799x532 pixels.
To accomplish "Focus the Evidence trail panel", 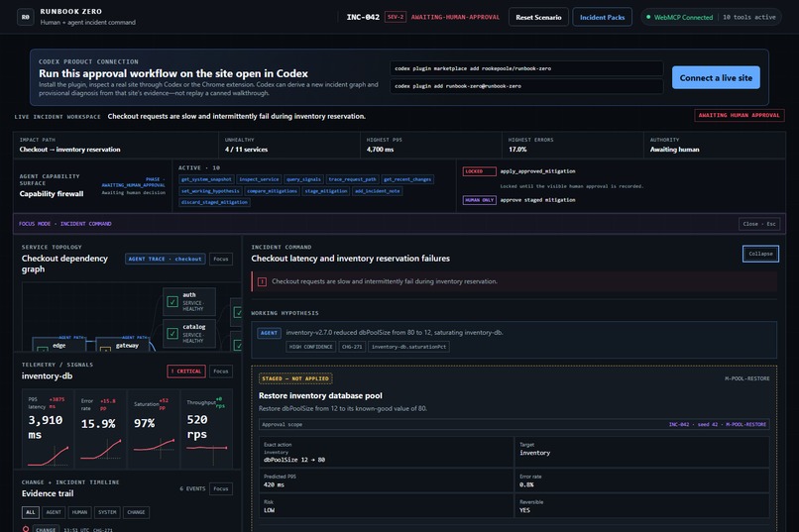I will pyautogui.click(x=221, y=488).
